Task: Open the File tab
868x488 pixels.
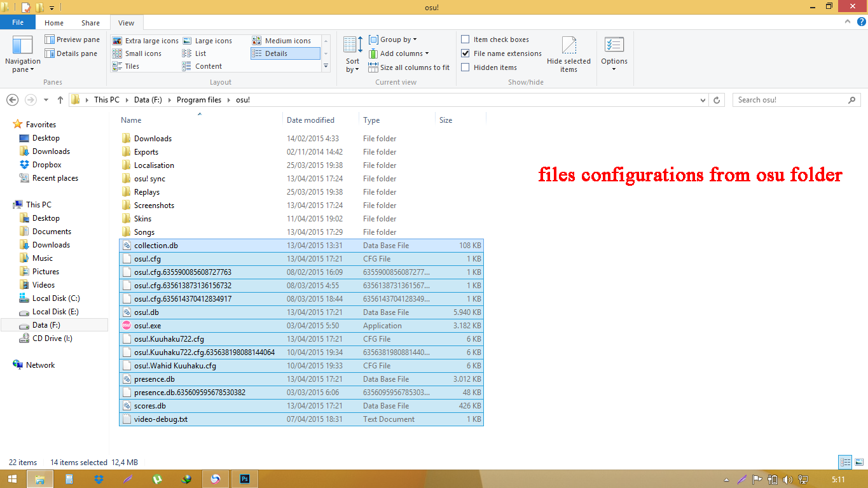Action: (18, 22)
